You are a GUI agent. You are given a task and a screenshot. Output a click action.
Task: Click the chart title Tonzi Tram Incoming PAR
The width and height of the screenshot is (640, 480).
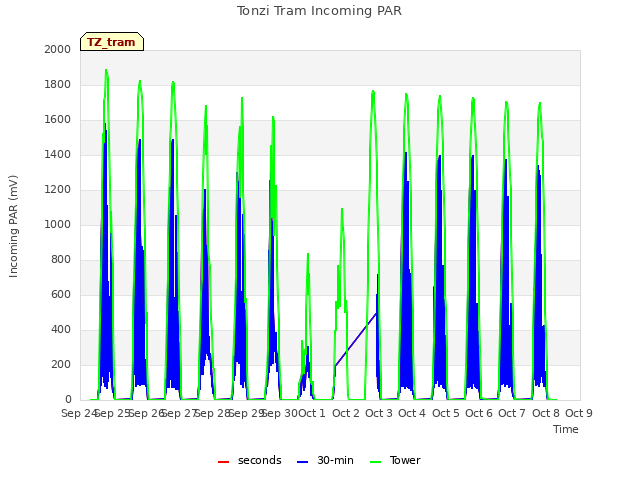[x=319, y=11]
